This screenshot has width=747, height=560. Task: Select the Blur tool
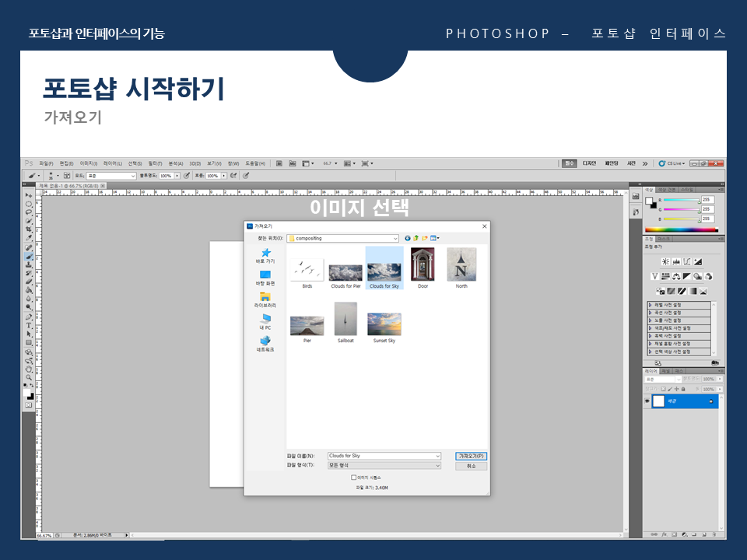(x=29, y=299)
